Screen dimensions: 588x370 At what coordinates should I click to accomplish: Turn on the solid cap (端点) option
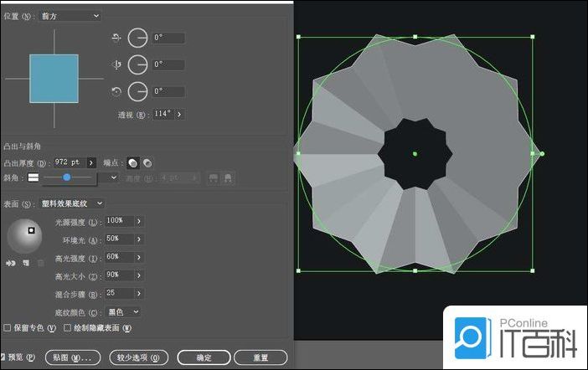(132, 162)
